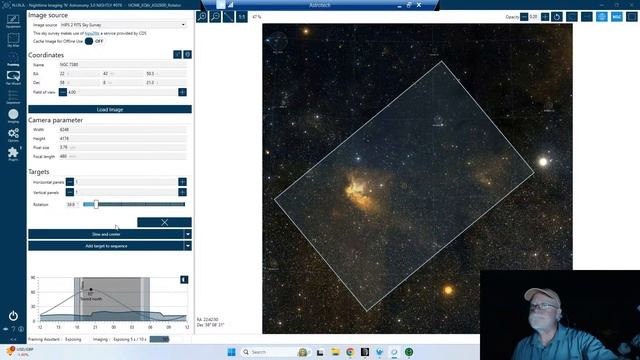Click the Load Image button
This screenshot has height=360, width=640.
coord(110,109)
